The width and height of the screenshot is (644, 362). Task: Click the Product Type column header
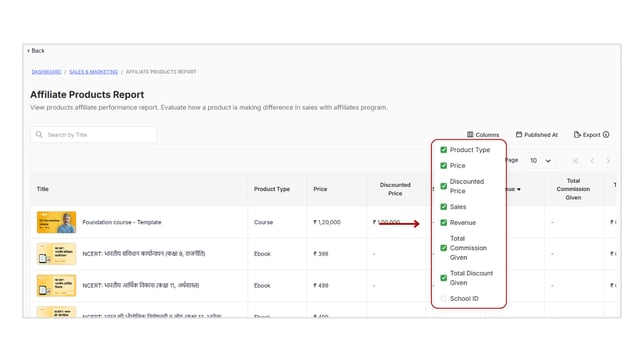272,189
